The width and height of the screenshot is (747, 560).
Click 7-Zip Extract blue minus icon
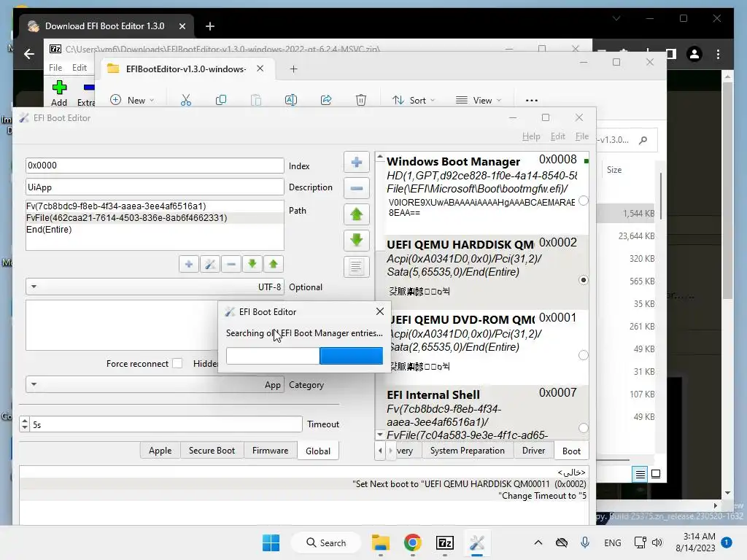click(x=88, y=87)
